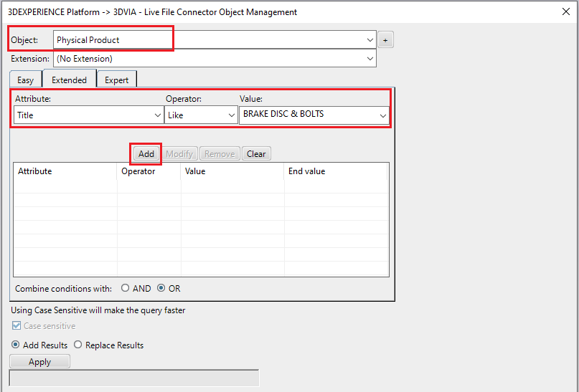Click the plus button beside Object field

click(385, 40)
